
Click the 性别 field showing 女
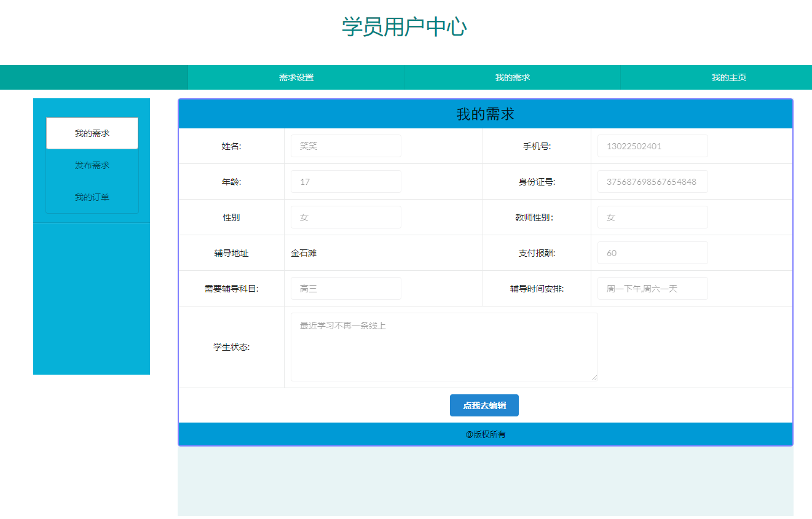tap(345, 217)
